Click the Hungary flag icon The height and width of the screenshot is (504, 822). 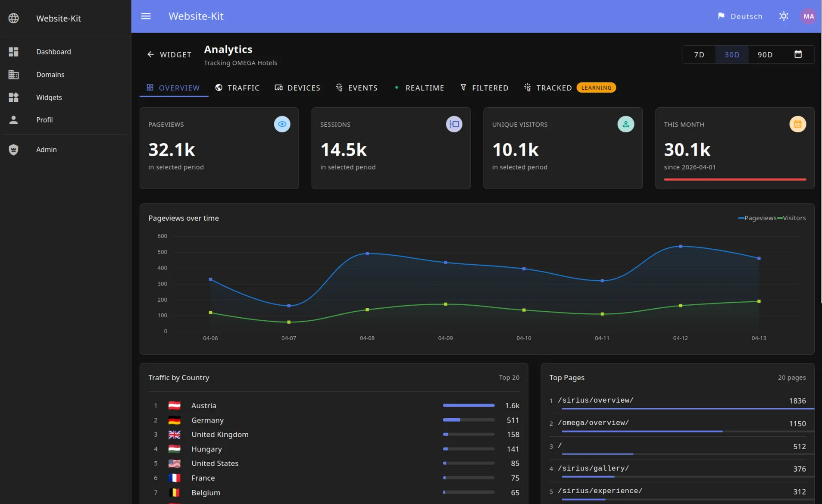[174, 449]
